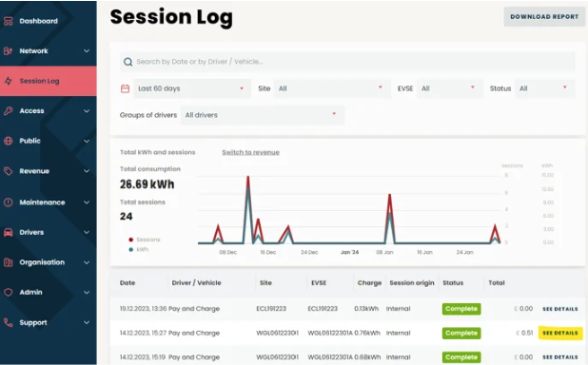Sort by the Site column header
The width and height of the screenshot is (588, 365).
pyautogui.click(x=265, y=283)
